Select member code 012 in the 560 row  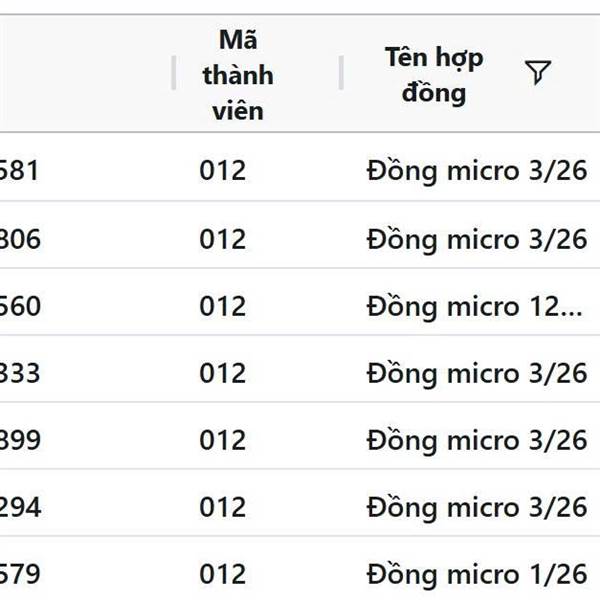(222, 306)
